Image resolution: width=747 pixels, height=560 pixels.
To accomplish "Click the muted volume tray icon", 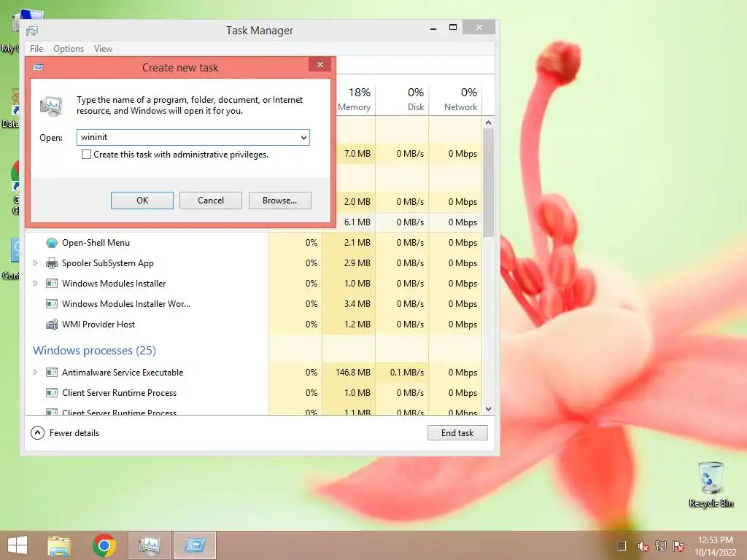I will 643,546.
